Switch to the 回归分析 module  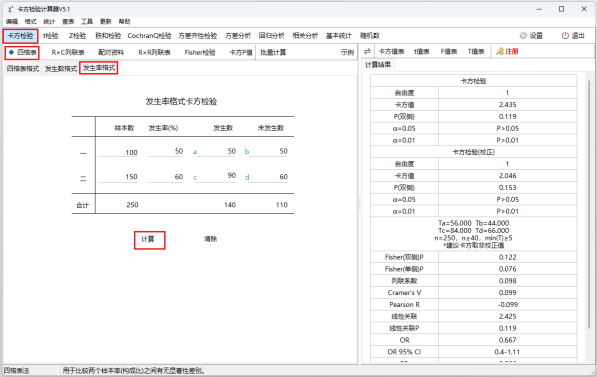(271, 36)
